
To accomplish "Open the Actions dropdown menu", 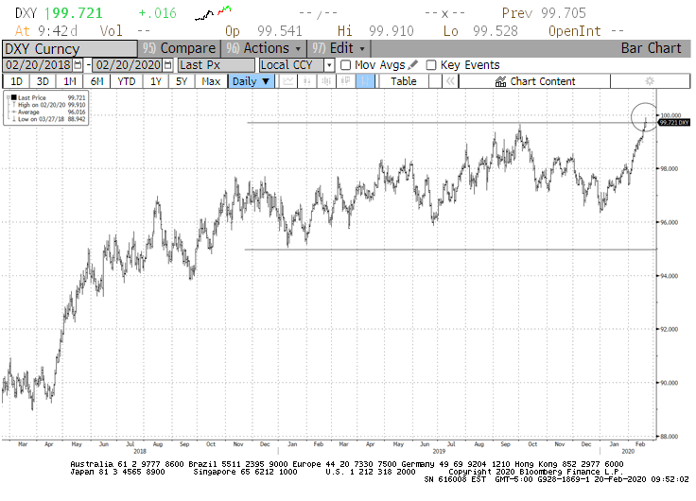I will tap(263, 48).
